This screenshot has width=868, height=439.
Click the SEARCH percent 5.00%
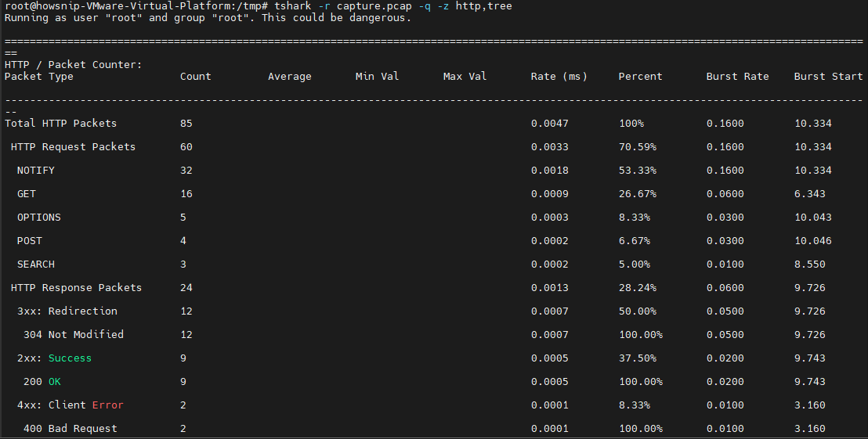(x=635, y=264)
